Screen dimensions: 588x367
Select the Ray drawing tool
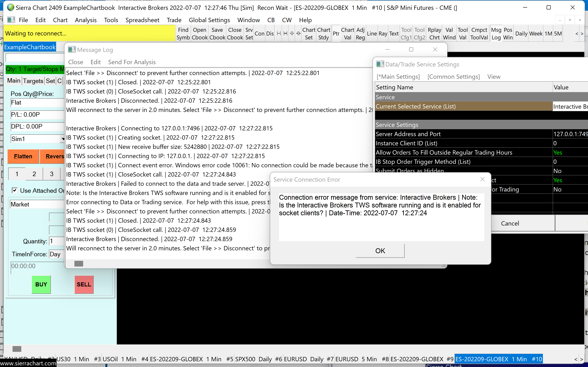383,33
